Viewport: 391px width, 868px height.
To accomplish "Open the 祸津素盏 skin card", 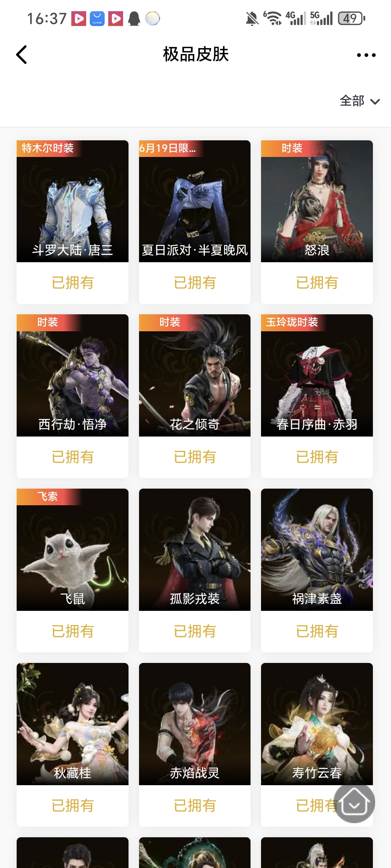I will pos(317,570).
